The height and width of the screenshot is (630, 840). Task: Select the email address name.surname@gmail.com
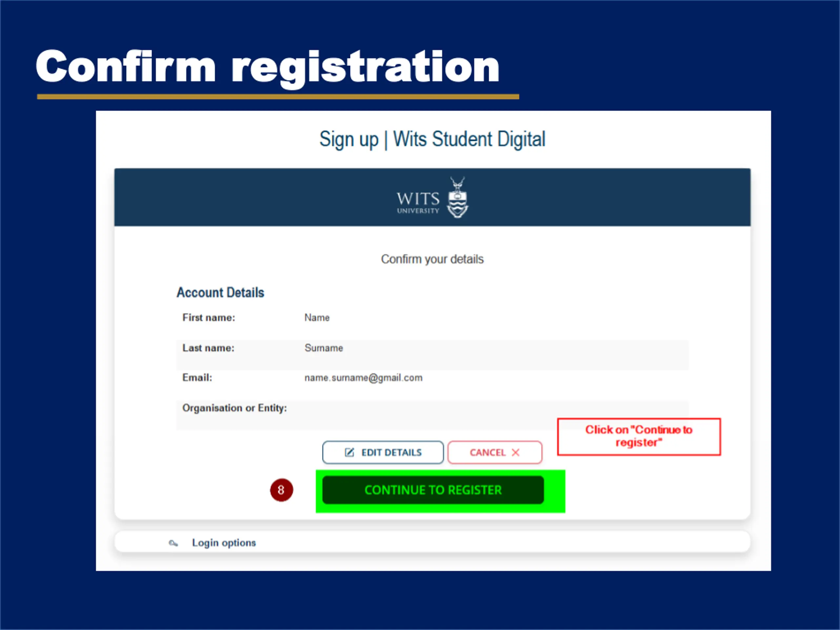coord(363,378)
